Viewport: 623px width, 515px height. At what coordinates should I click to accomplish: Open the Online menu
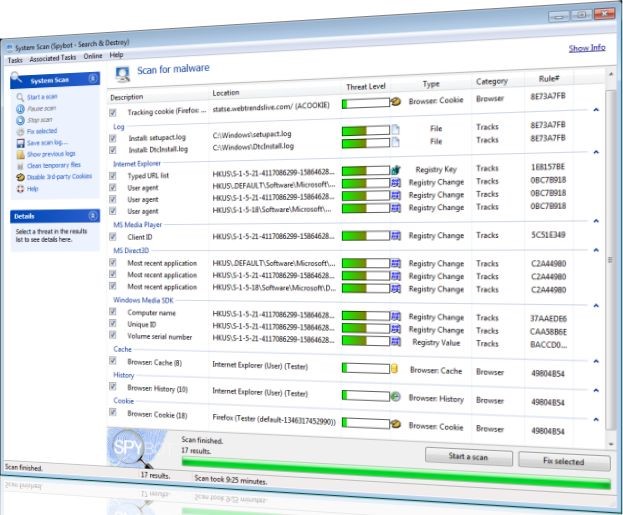[x=93, y=56]
